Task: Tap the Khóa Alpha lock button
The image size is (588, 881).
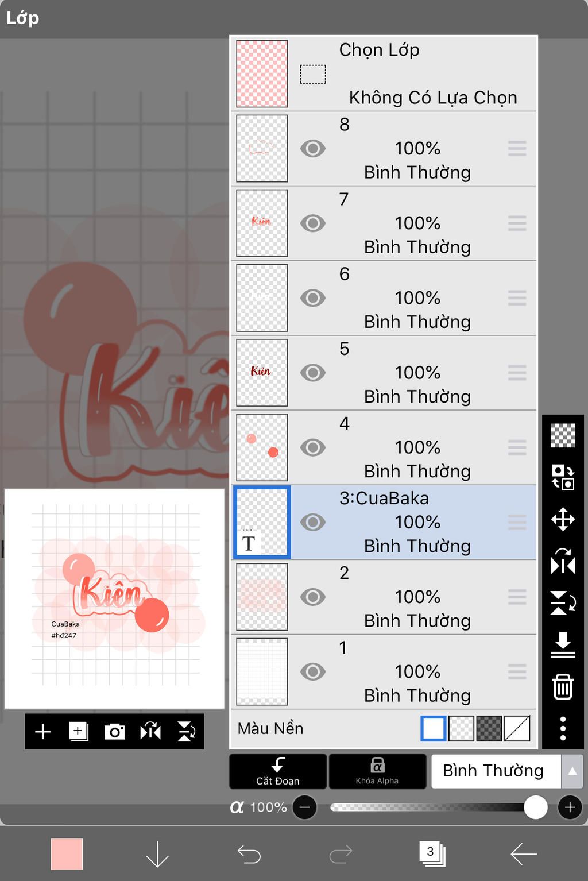Action: (377, 771)
